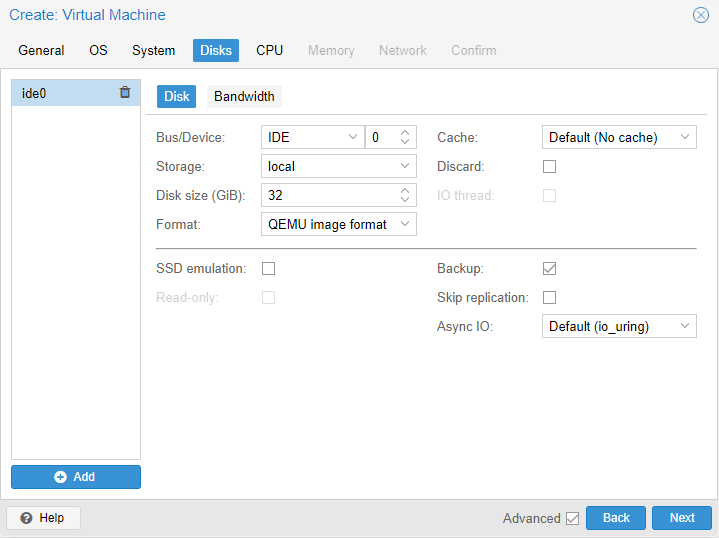The image size is (719, 538).
Task: Select ide0 in the disk list
Action: [60, 93]
